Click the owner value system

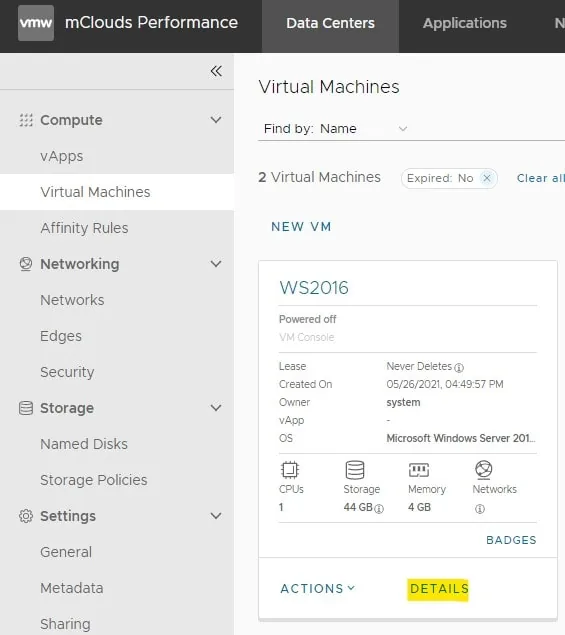click(x=403, y=402)
